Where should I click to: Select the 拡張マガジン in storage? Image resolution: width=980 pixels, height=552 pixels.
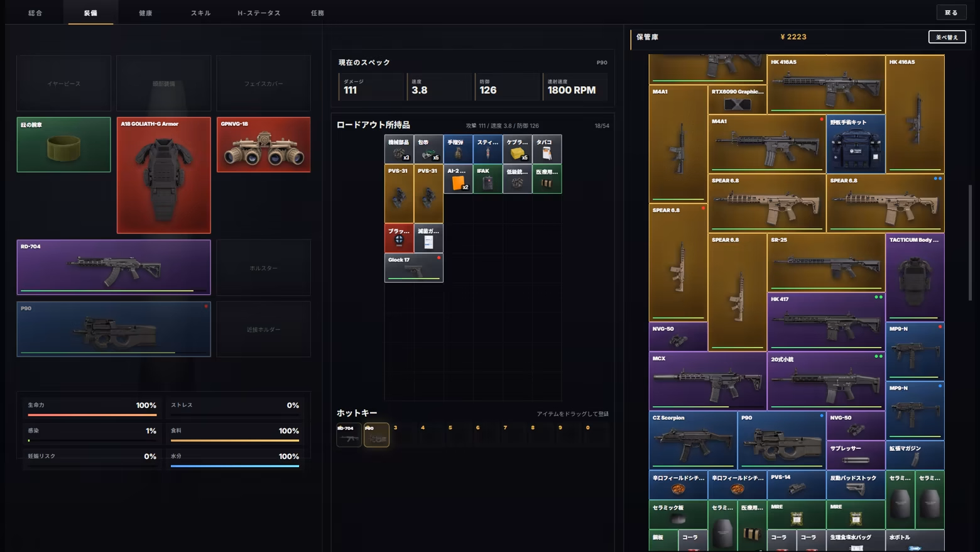point(915,455)
